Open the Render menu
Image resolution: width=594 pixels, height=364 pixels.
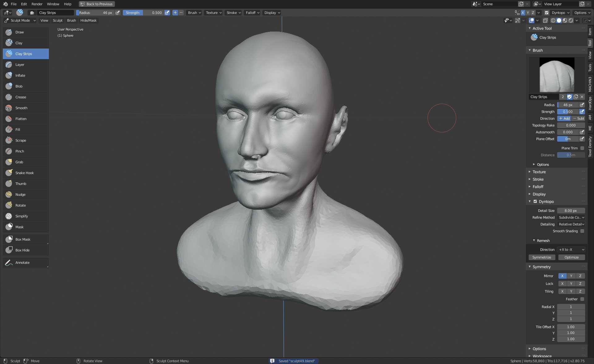pos(37,4)
